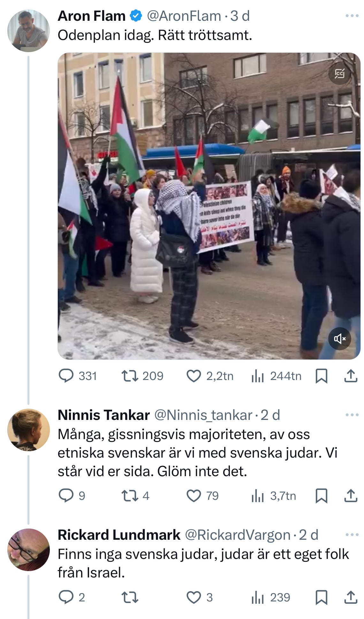This screenshot has width=364, height=619.
Task: Open Rickard Lundmark's avatar
Action: (x=28, y=550)
